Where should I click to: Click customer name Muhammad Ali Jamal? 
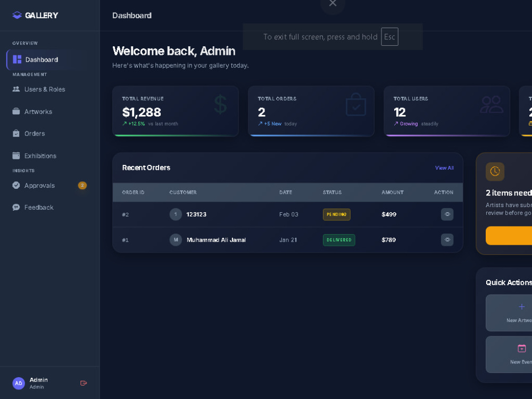pos(216,240)
